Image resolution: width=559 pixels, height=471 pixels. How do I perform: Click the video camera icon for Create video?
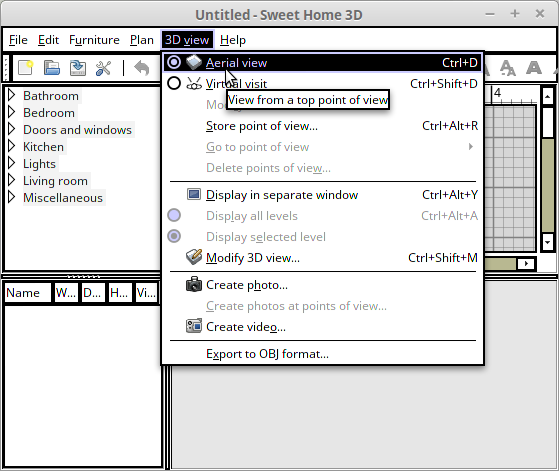194,326
